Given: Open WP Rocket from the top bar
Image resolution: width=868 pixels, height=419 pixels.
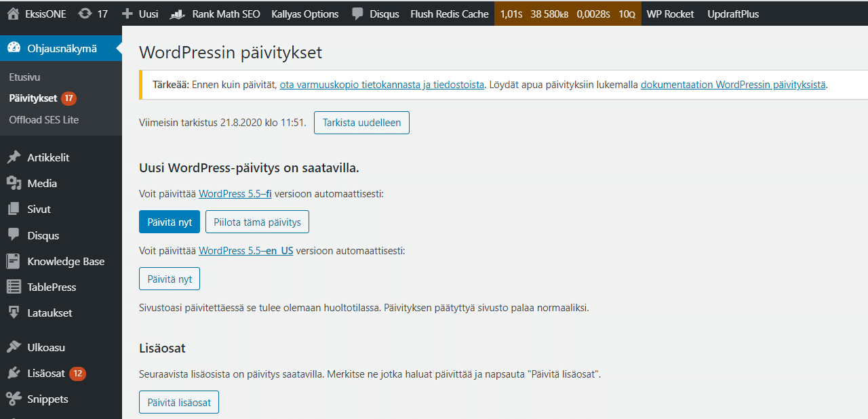Looking at the screenshot, I should [x=670, y=12].
